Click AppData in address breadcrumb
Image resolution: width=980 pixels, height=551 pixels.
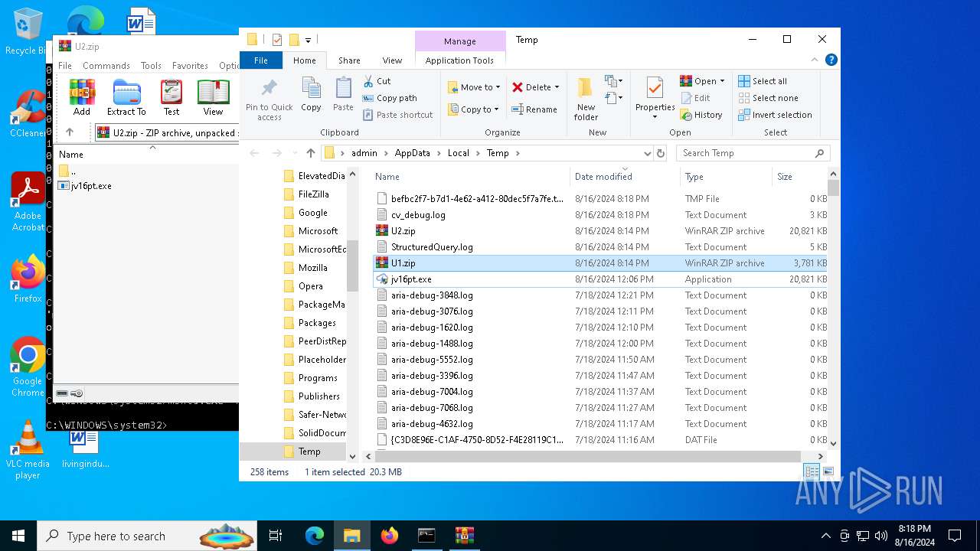(412, 153)
